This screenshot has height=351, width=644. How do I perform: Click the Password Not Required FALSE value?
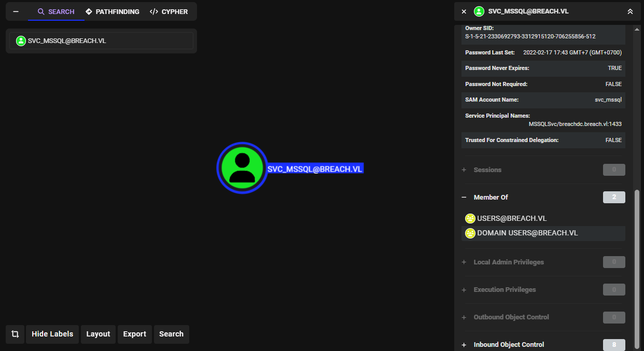[613, 84]
